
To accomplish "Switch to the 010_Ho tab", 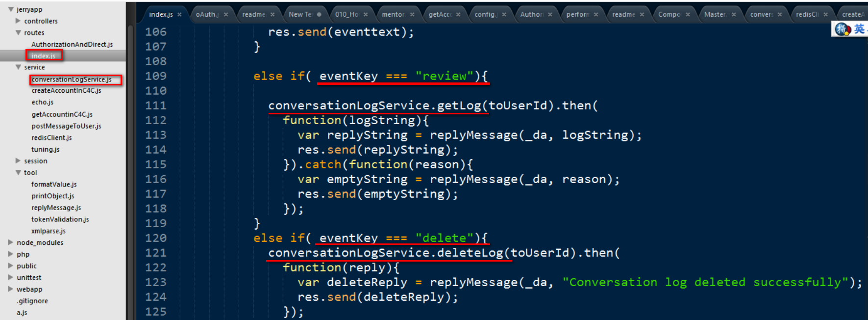I will (x=347, y=15).
